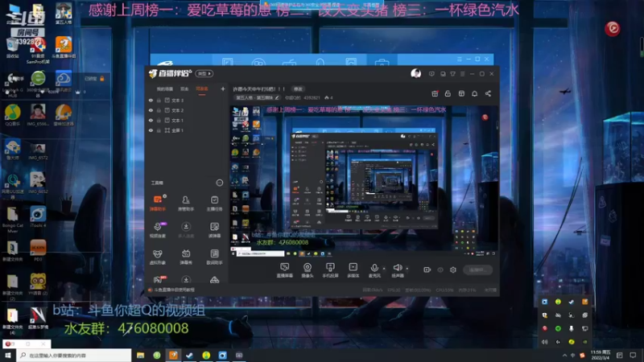Open the 视频连麦 microphone tool

(158, 229)
